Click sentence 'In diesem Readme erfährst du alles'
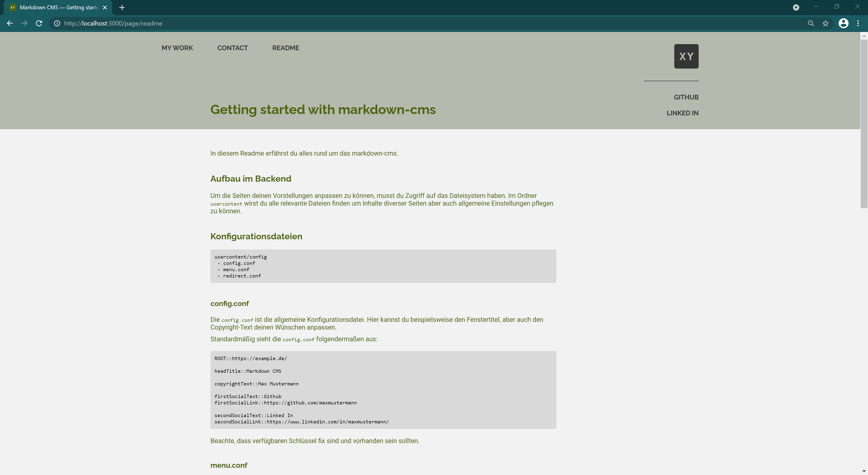Viewport: 868px width, 475px height. tap(304, 153)
